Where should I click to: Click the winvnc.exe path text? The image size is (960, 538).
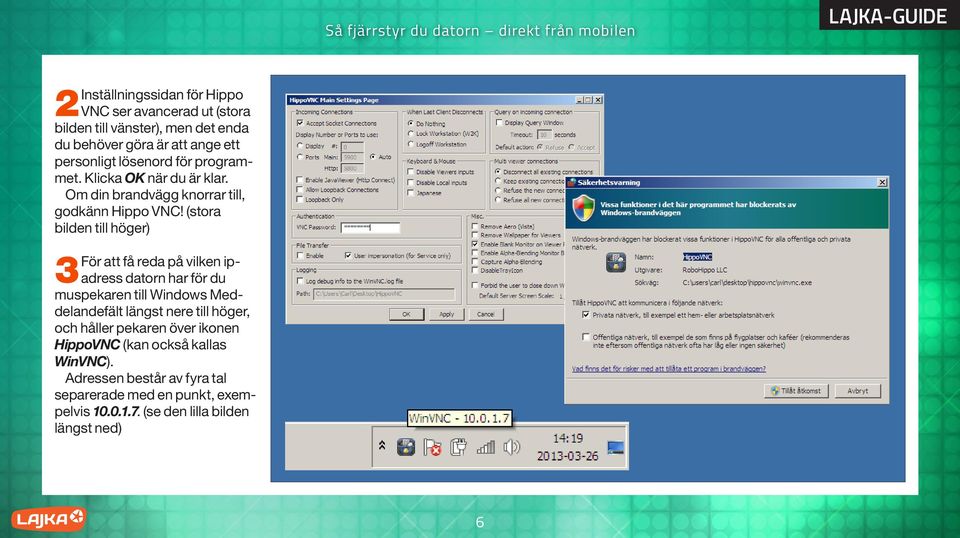pos(747,283)
